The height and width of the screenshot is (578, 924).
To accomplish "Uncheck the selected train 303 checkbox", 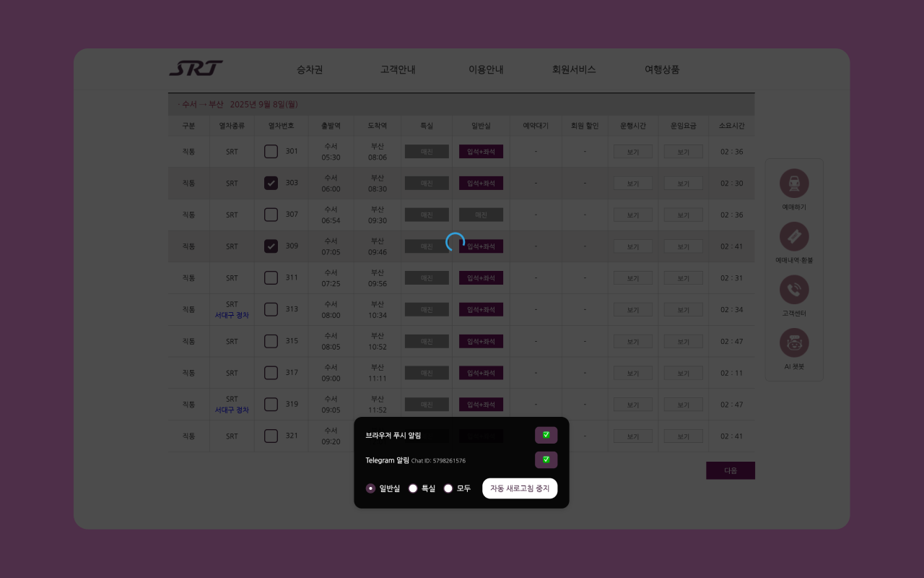I will [x=271, y=183].
